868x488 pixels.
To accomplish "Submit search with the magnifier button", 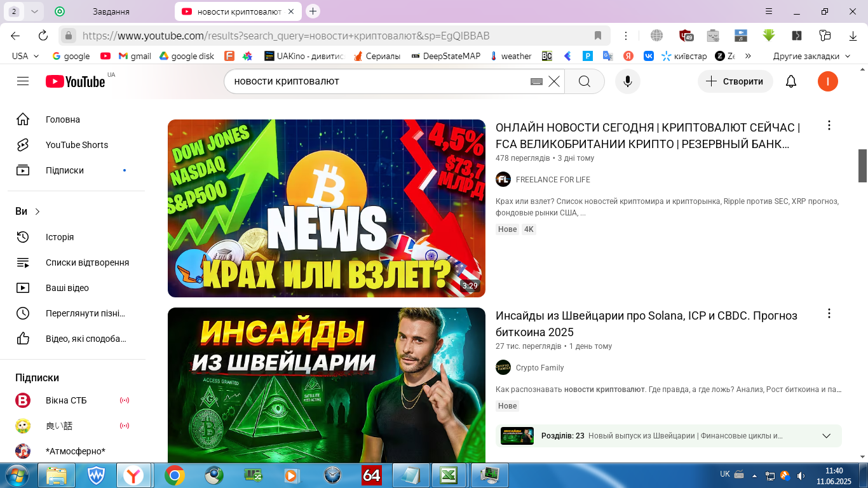I will click(x=585, y=81).
